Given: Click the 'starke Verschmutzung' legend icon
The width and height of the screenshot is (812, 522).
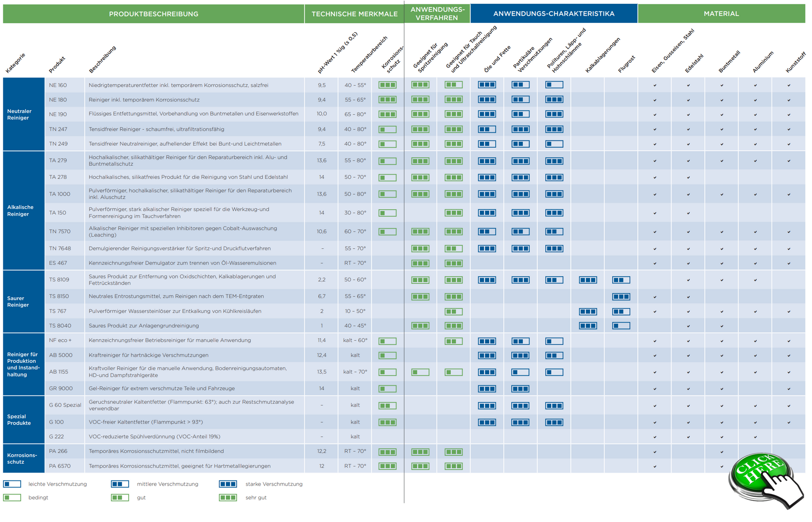Looking at the screenshot, I should coord(228,484).
